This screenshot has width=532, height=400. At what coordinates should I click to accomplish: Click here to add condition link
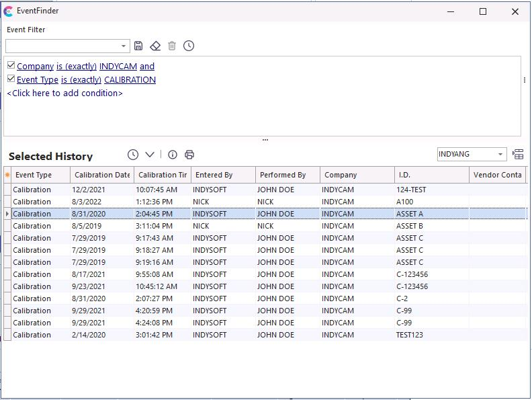click(64, 93)
